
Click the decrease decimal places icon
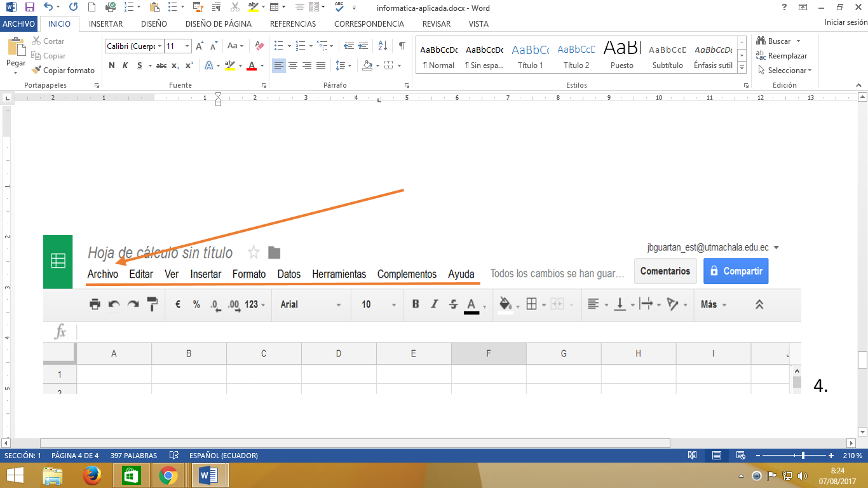click(x=215, y=304)
